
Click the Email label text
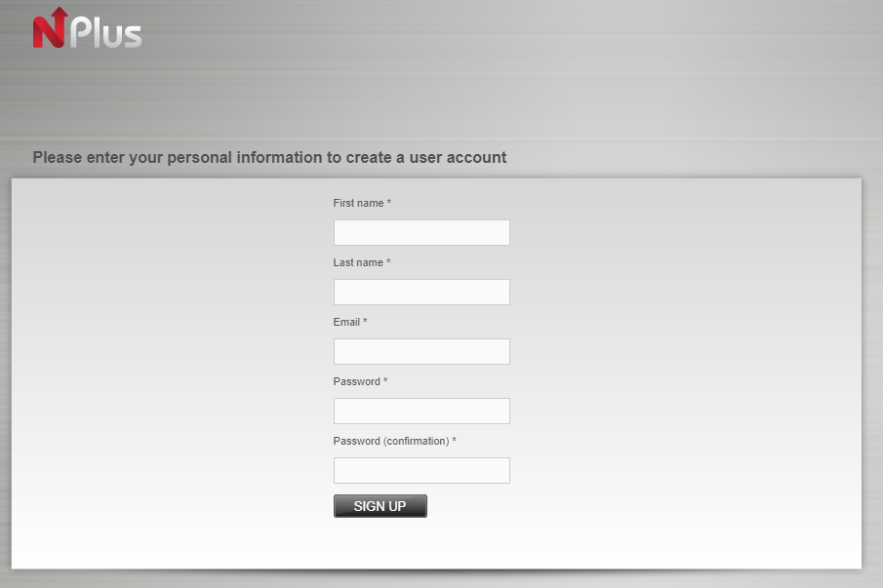pos(346,322)
